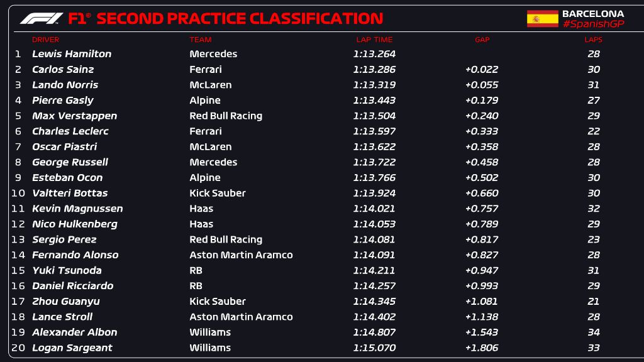Click the TEAM column header
This screenshot has height=362, width=644.
point(201,40)
